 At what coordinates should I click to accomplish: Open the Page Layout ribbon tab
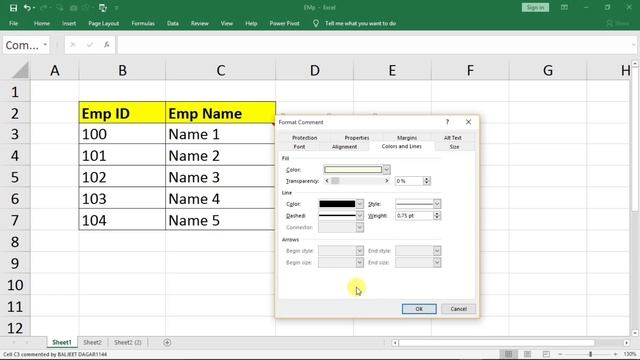(x=104, y=24)
